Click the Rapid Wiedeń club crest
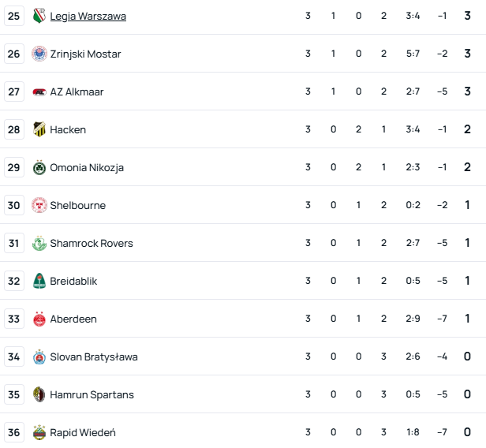The image size is (486, 448). pos(39,432)
